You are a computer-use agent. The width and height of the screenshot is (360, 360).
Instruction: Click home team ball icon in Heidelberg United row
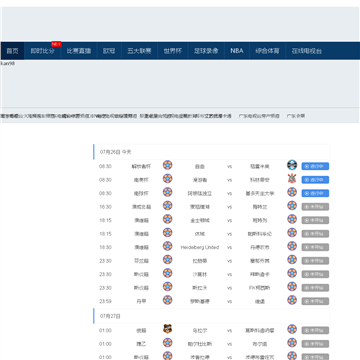pos(167,246)
